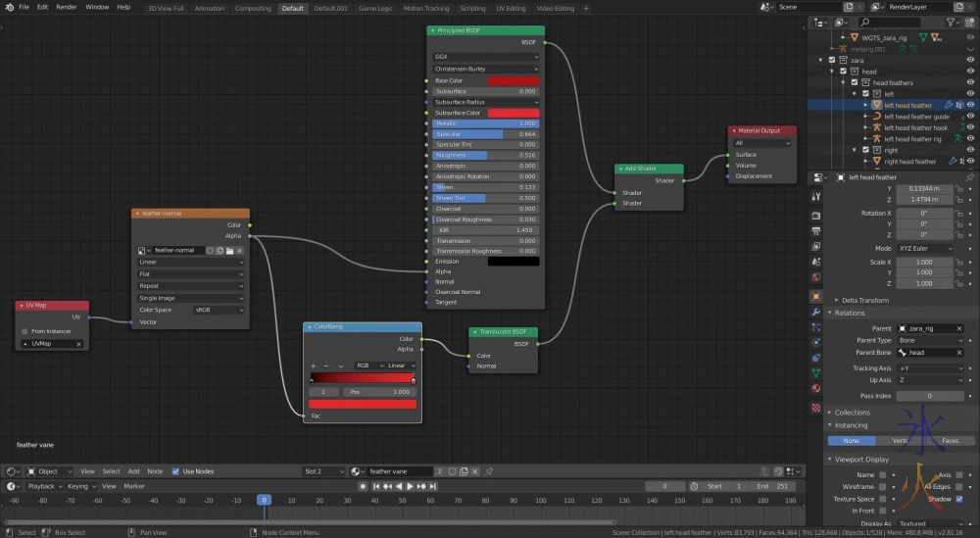Screen dimensions: 980x538
Task: Open the rotation Mode XYZ Euler dropdown
Action: 925,249
